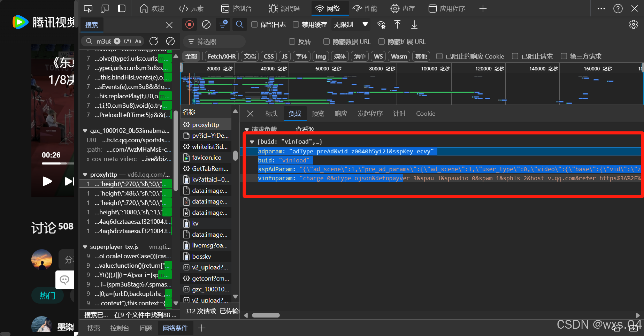Collapse gzc_1000102 search result group
This screenshot has height=336, width=644.
(85, 131)
